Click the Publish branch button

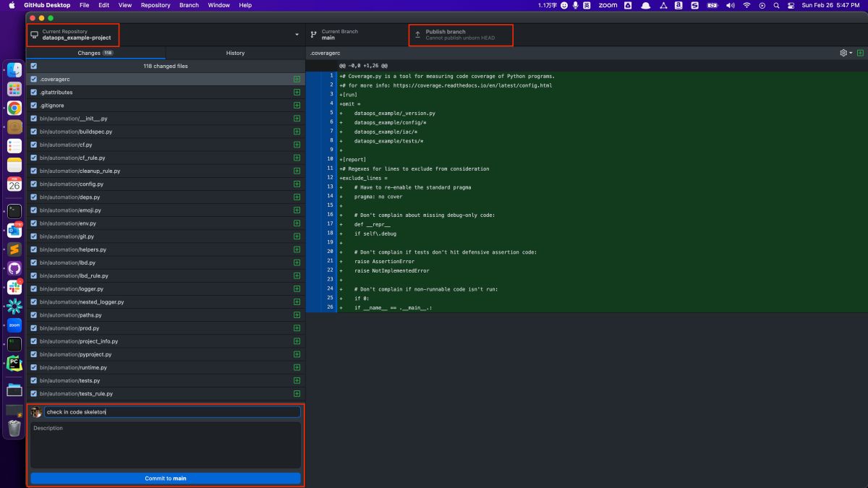[461, 35]
